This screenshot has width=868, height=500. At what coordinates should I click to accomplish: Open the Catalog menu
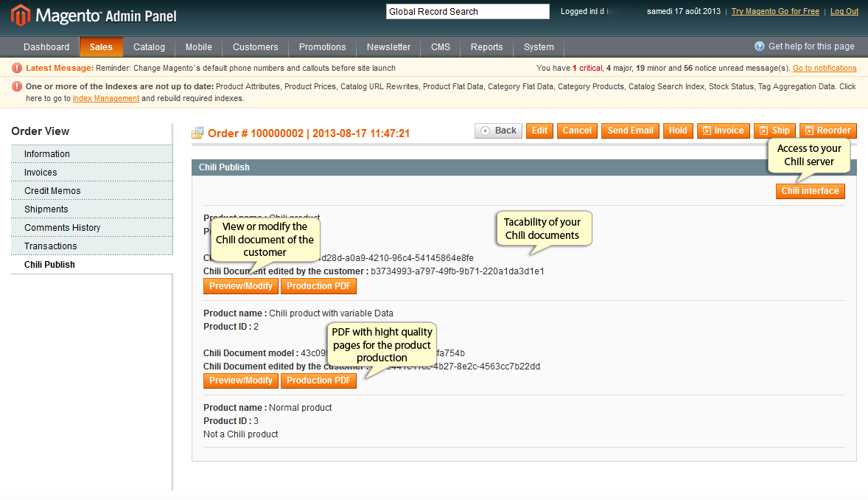tap(149, 47)
